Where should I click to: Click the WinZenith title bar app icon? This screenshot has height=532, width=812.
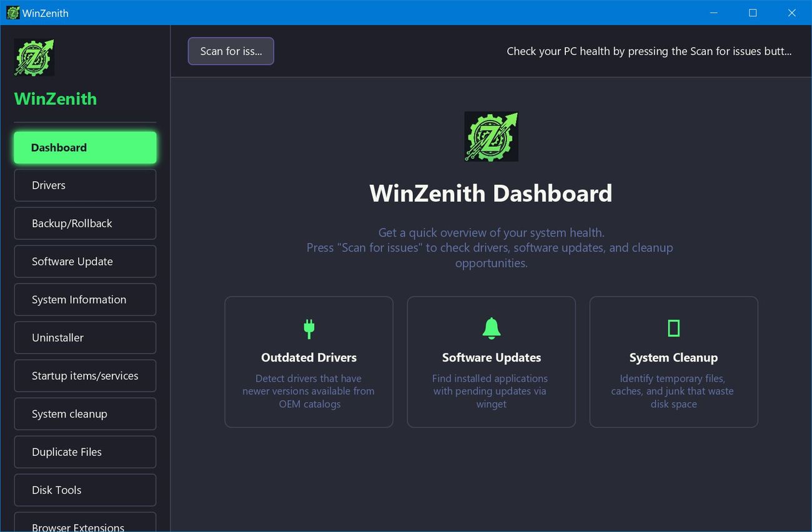pos(12,12)
